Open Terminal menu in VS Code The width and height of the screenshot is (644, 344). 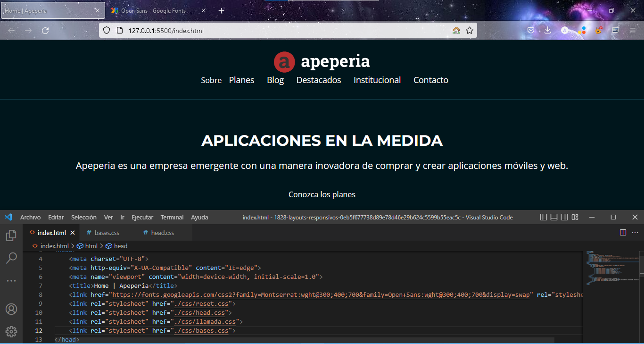[x=172, y=218]
